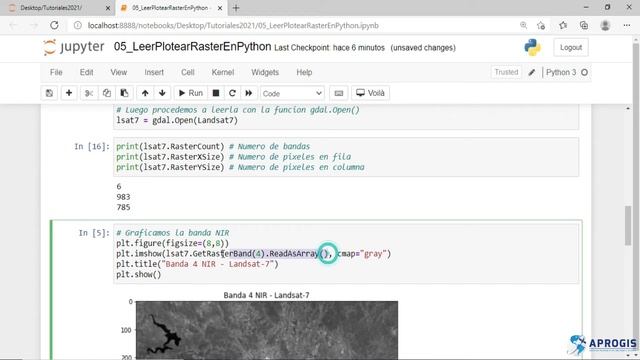Switch to the Desktop/Tutoriales2021 browser tab
The image size is (640, 360).
click(x=57, y=8)
